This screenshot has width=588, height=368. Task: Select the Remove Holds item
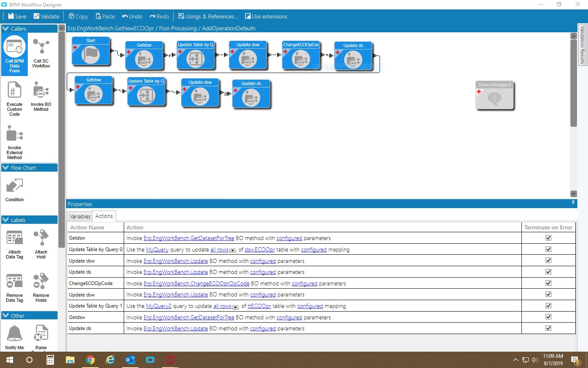tap(41, 287)
